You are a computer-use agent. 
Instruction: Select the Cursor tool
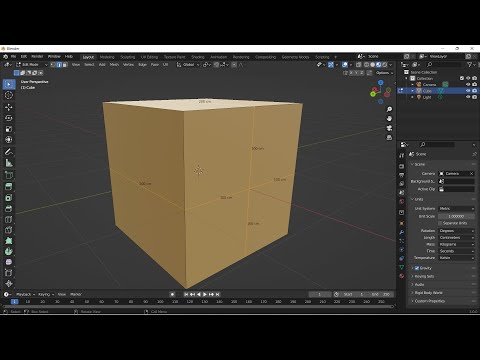click(x=9, y=95)
